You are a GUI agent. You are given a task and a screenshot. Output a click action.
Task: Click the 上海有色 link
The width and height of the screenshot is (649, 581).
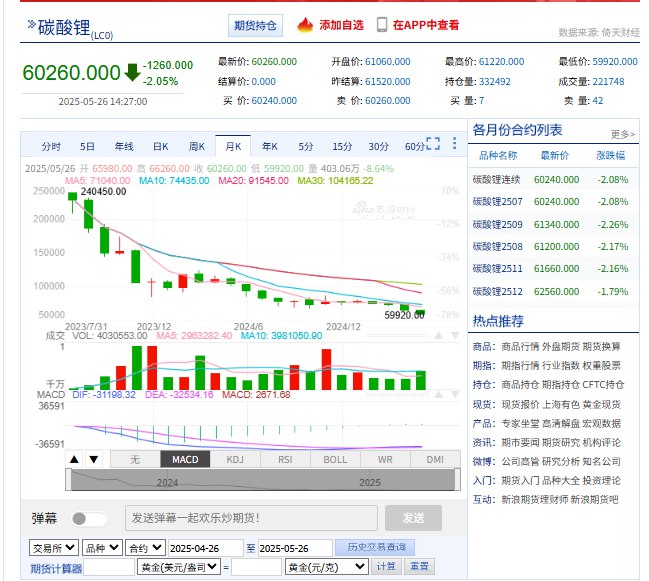[560, 404]
